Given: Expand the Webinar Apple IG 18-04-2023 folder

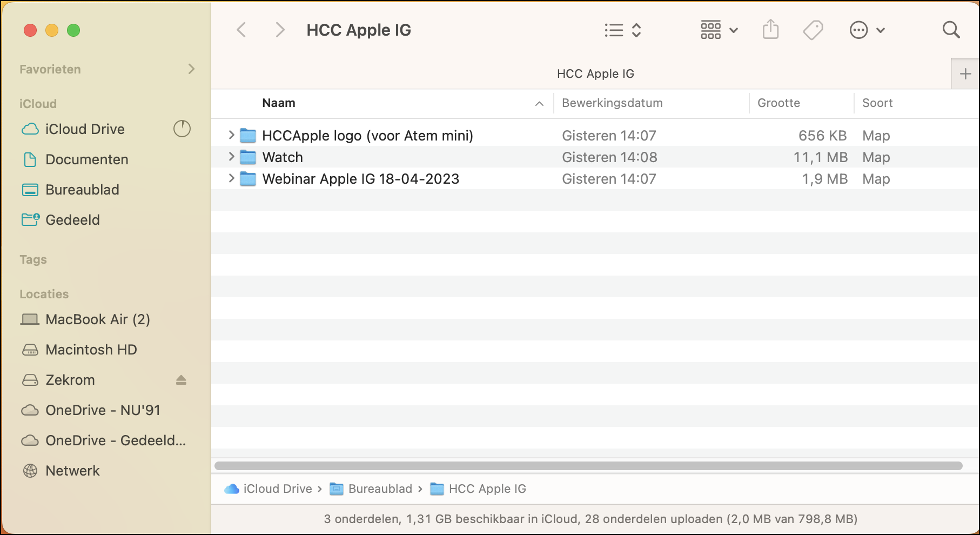Looking at the screenshot, I should coord(231,178).
